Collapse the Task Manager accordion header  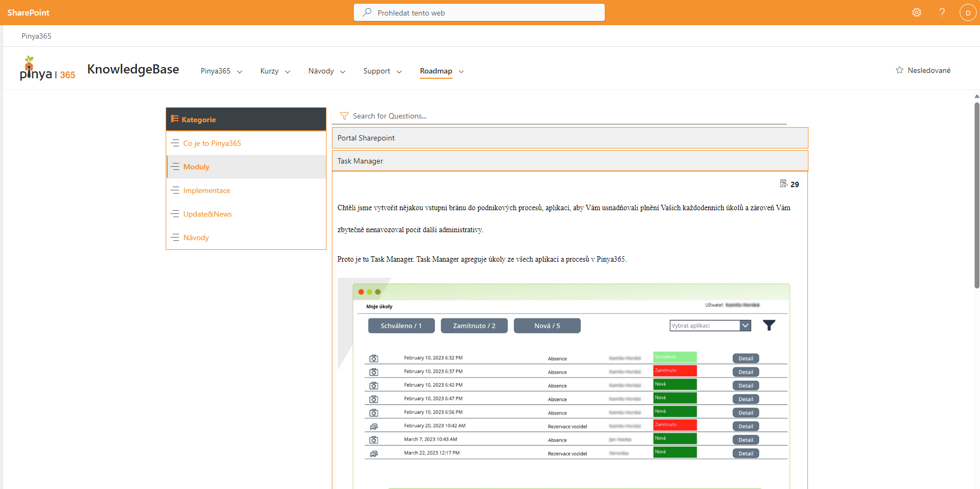(570, 161)
